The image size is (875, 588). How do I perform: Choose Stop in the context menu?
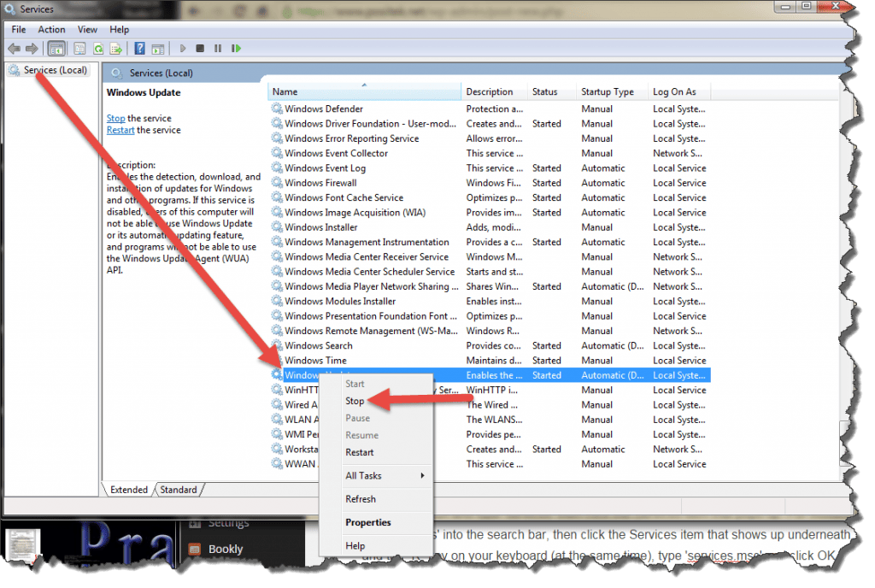point(355,401)
